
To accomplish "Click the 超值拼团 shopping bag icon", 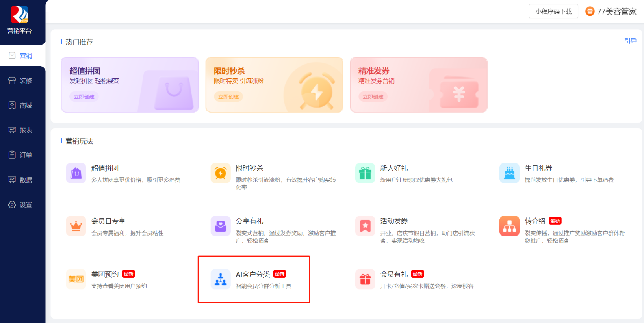I will (x=76, y=173).
